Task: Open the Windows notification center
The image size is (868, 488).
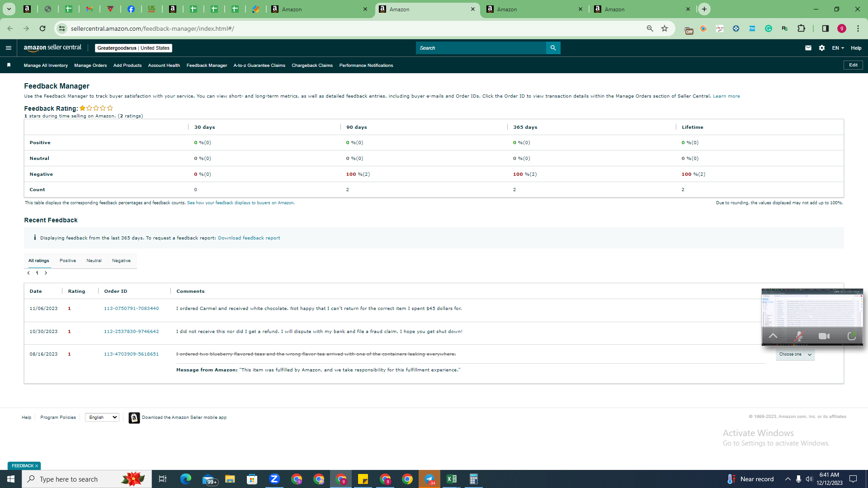Action: click(854, 479)
